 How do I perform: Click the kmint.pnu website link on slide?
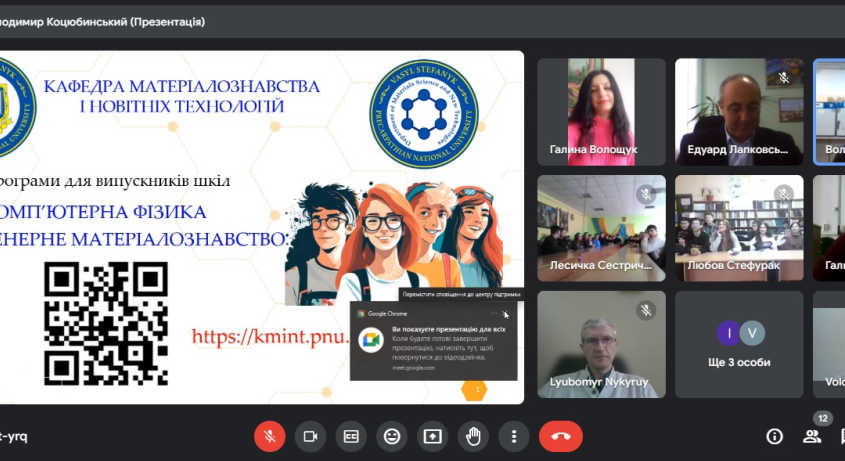point(270,336)
